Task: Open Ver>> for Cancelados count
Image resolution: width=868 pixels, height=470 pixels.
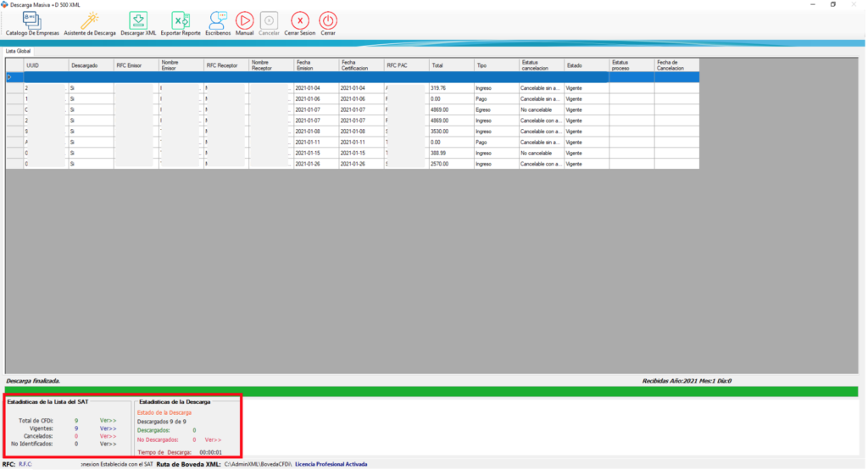Action: tap(108, 436)
